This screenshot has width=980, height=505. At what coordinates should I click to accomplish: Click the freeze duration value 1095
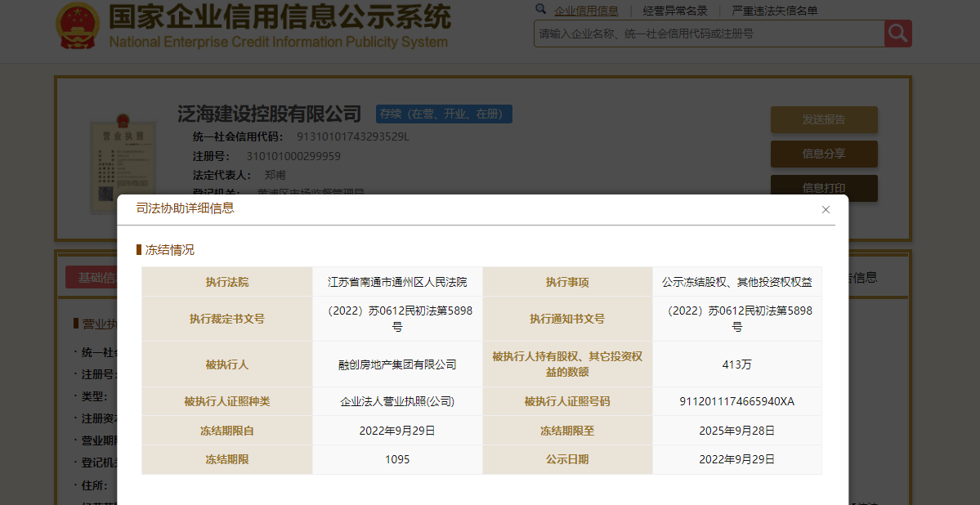point(397,459)
